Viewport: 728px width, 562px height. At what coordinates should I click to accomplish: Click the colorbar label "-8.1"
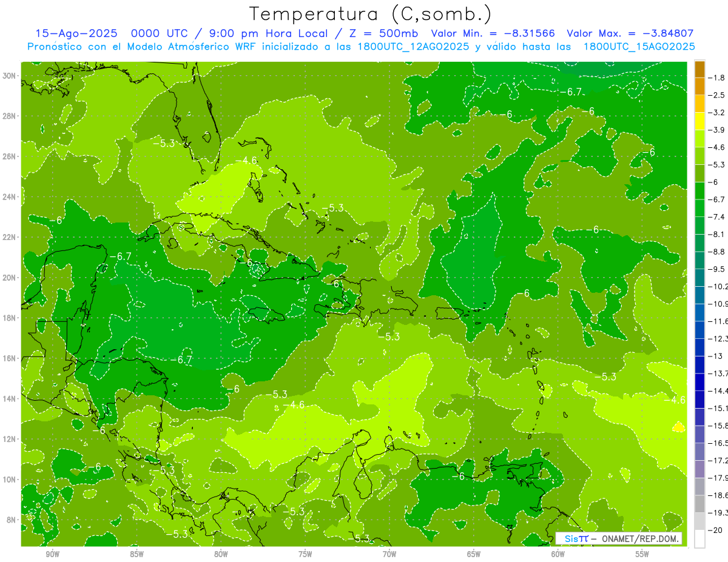(x=717, y=234)
